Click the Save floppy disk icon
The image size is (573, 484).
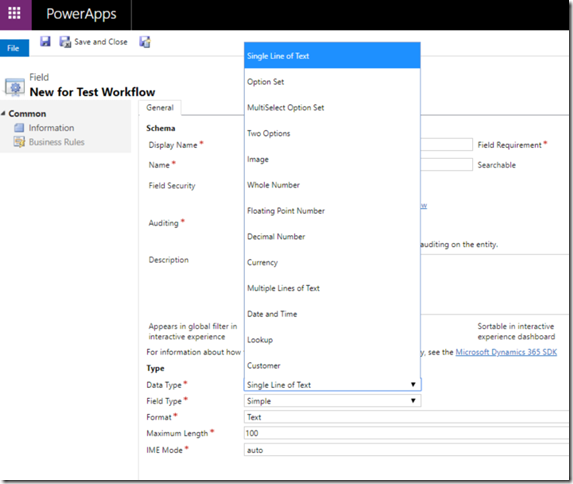click(x=45, y=41)
